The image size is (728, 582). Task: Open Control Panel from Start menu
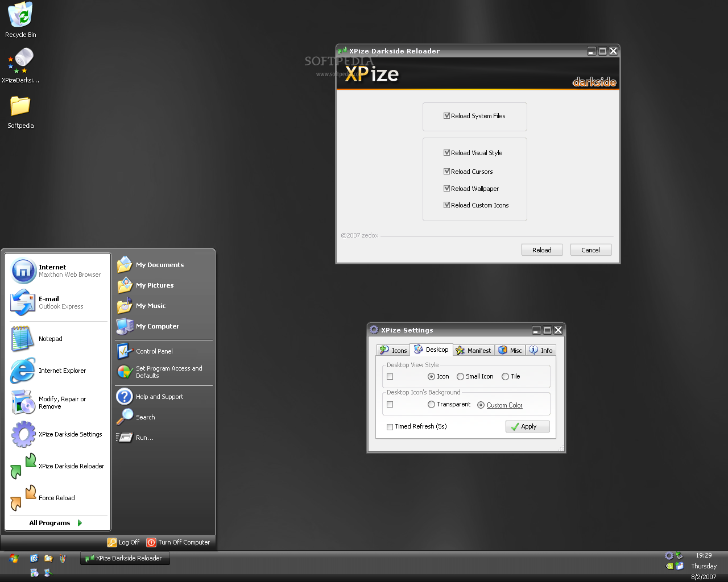click(x=163, y=351)
